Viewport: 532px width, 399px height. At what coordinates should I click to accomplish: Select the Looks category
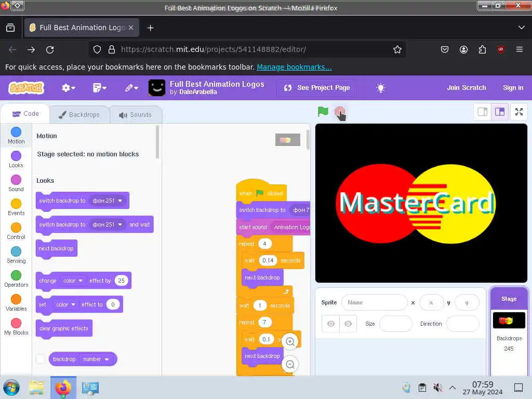point(16,159)
